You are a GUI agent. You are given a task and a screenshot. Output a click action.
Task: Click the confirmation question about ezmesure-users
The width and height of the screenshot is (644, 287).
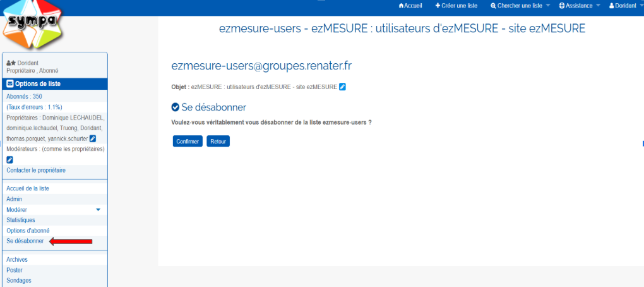pyautogui.click(x=271, y=123)
